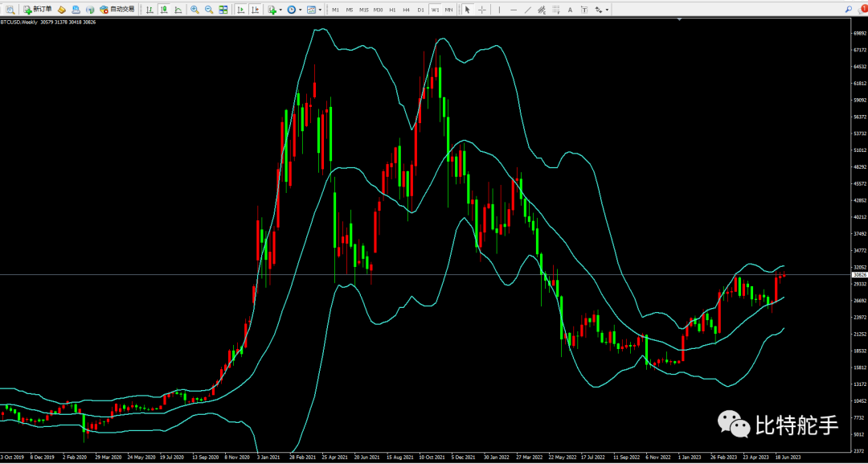Select the crosshair cursor tool
868x464 pixels.
(x=481, y=10)
